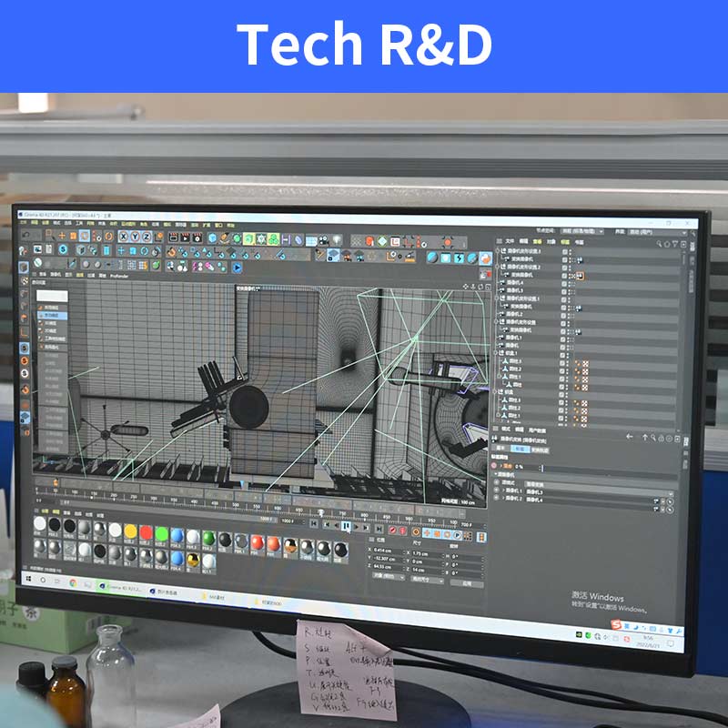The image size is (728, 728).
Task: Open the Object Manager 对象 menu
Action: (551, 242)
